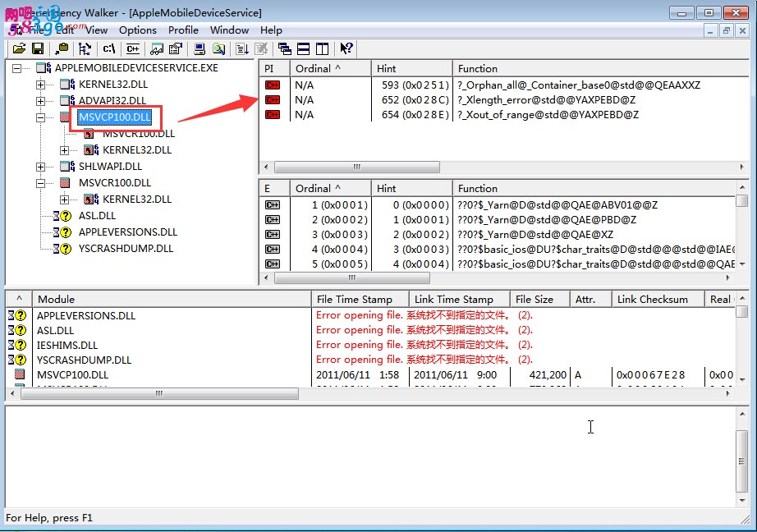Image resolution: width=757 pixels, height=532 pixels.
Task: Click the Start Profiling toolbar icon
Action: pyautogui.click(x=242, y=48)
